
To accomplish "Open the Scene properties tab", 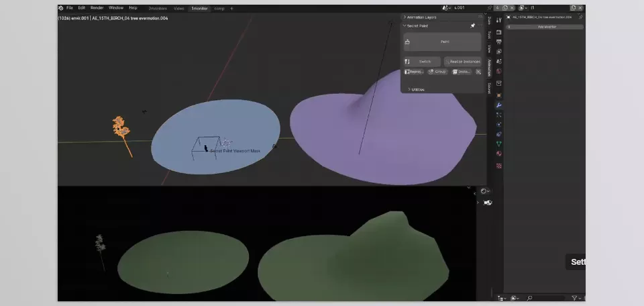I will click(x=498, y=62).
